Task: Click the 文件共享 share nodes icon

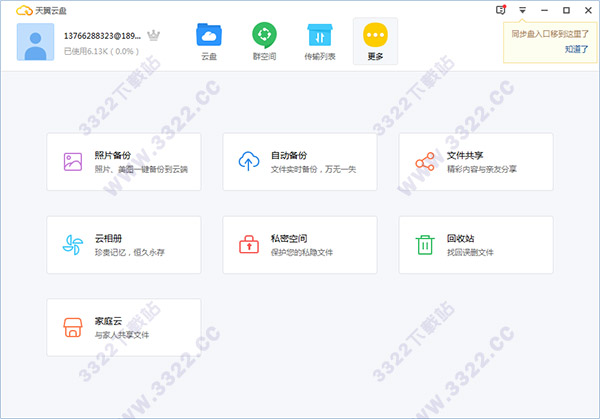Action: coord(425,161)
